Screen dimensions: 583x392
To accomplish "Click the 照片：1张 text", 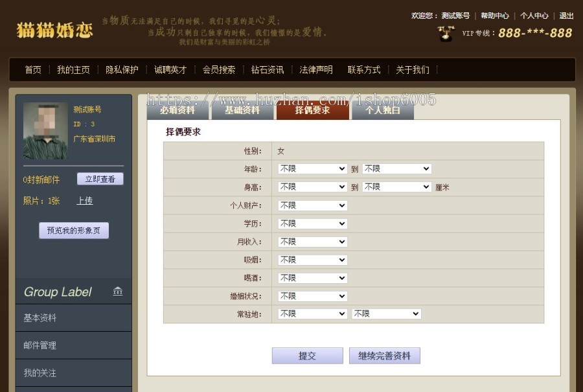I will tap(41, 202).
